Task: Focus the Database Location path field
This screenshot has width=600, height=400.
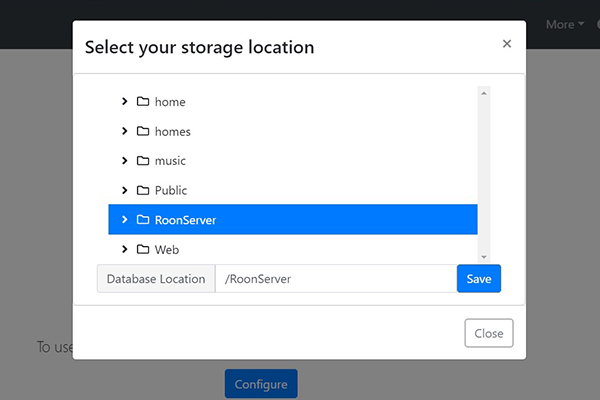Action: (x=336, y=279)
